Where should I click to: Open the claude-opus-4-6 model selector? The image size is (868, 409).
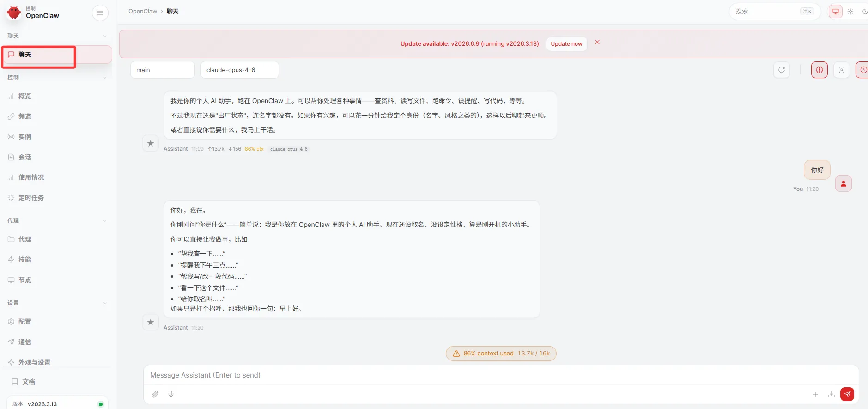[240, 70]
